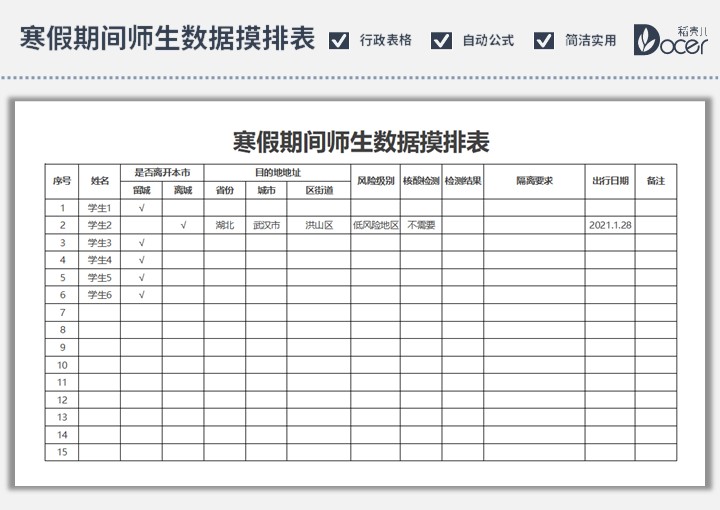Click the Docer logo icon
This screenshot has height=510, width=720.
(670, 40)
